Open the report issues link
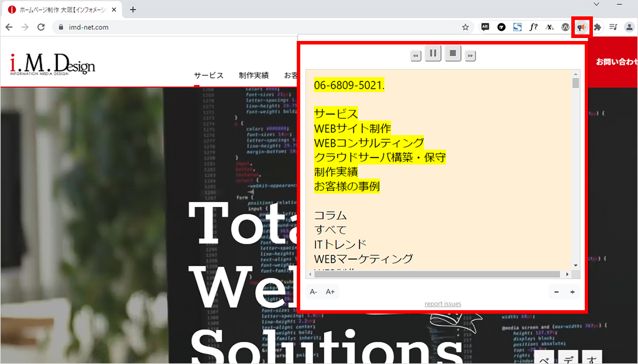 click(443, 304)
